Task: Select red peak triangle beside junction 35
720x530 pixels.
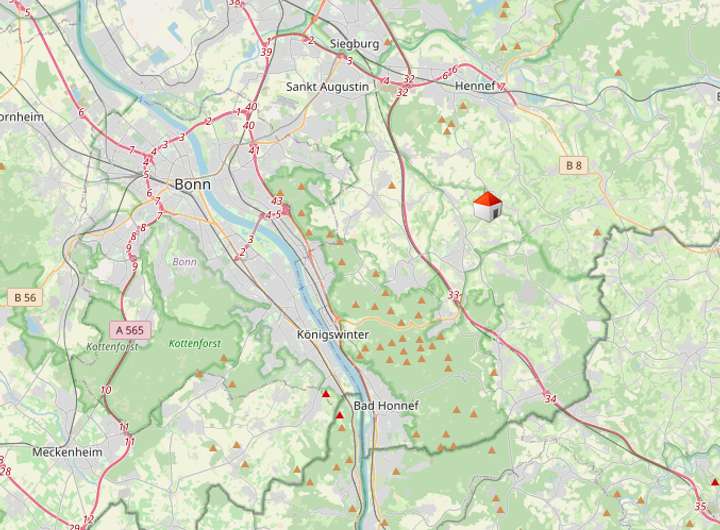Action: [x=714, y=482]
